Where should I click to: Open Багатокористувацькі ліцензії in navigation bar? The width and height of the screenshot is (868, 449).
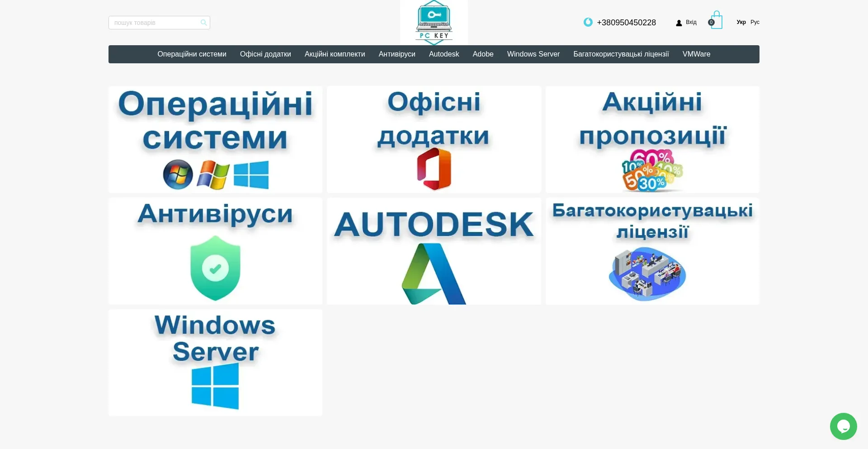pyautogui.click(x=621, y=54)
